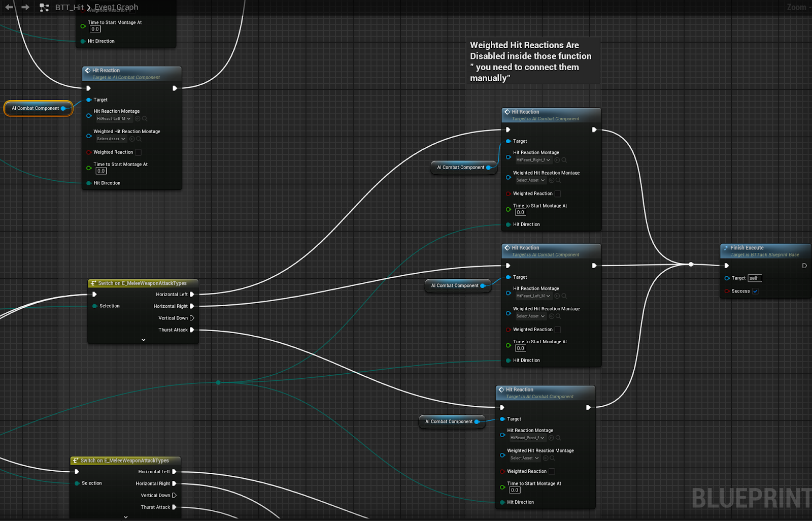Select upper Switch on E_MeleeWeaponAttackTypes node title
The width and height of the screenshot is (812, 521).
coord(143,283)
